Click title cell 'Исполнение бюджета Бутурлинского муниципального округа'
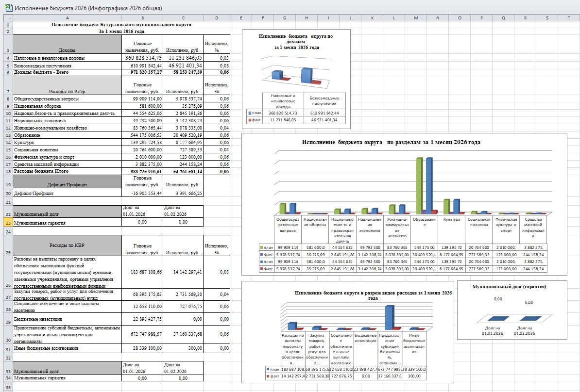The width and height of the screenshot is (580, 392). pos(121,24)
